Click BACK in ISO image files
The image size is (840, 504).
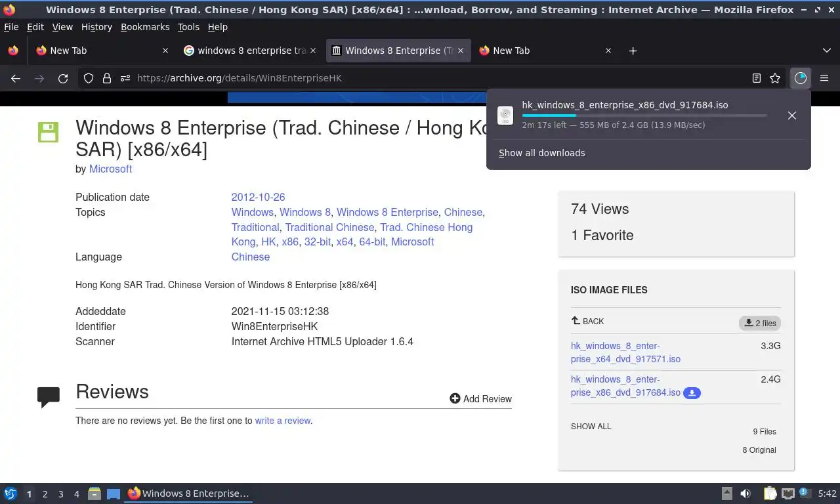pyautogui.click(x=587, y=321)
